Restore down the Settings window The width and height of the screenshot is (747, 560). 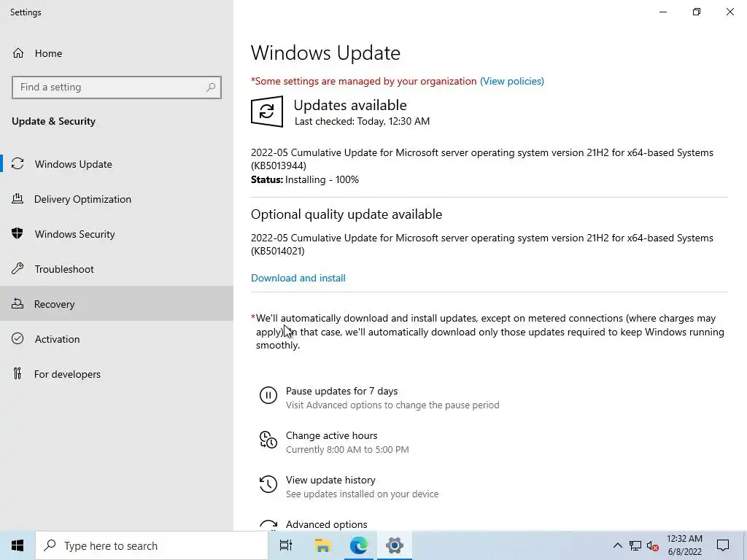(x=697, y=12)
